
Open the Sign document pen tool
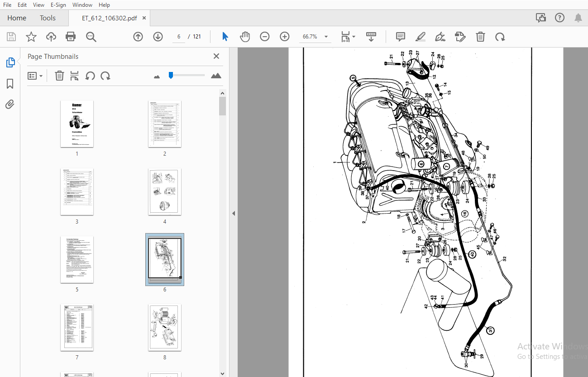(x=440, y=37)
